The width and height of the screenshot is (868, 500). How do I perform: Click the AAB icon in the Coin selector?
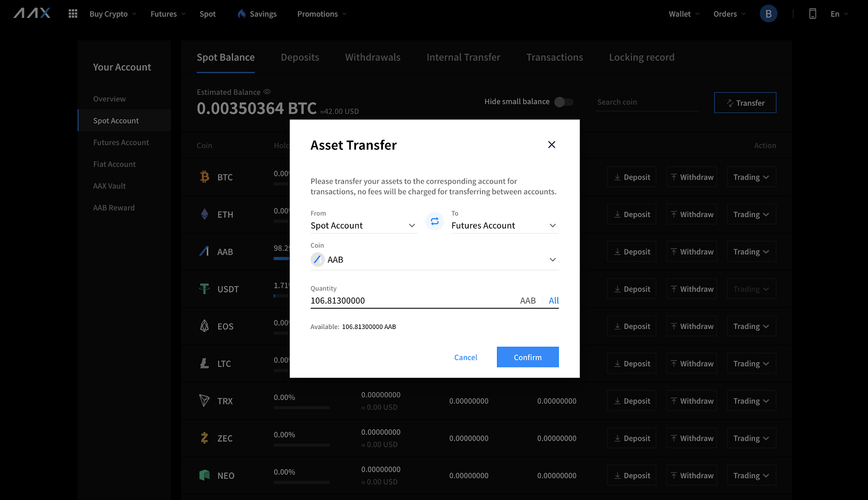(x=317, y=260)
